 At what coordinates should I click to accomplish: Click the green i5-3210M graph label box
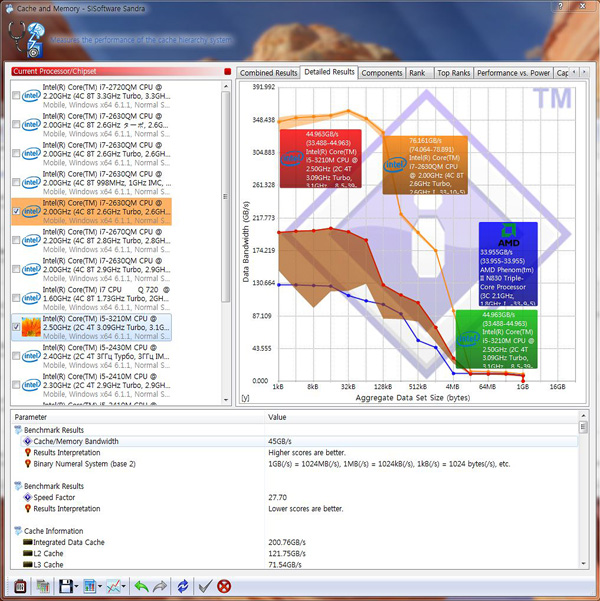pos(496,339)
